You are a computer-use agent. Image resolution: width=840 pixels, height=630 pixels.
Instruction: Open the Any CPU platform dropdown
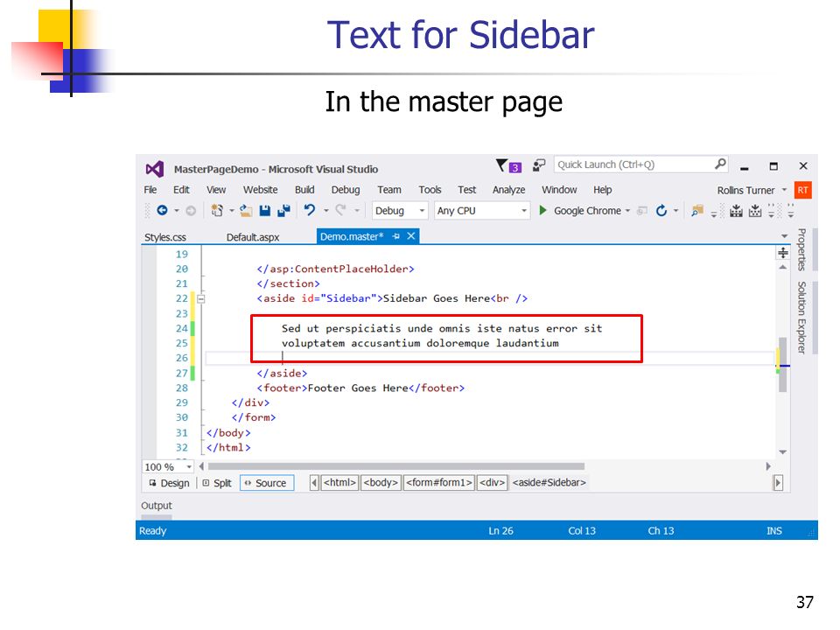[481, 211]
